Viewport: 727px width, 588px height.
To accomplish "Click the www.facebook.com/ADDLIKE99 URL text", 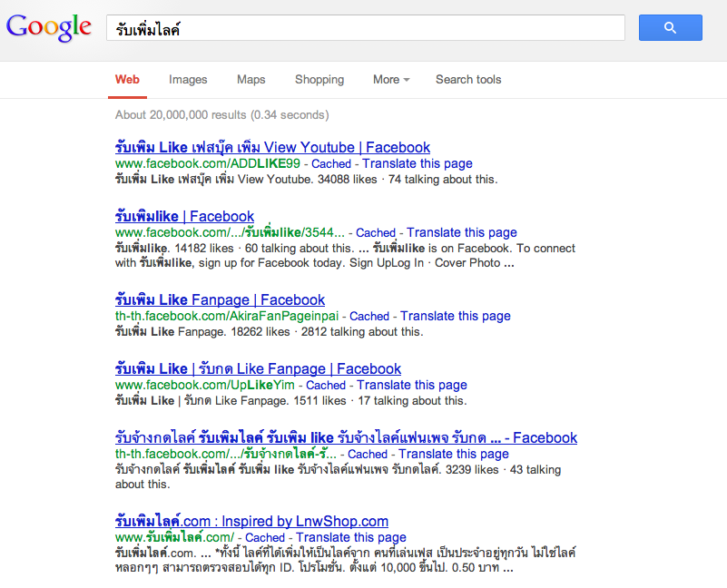I will 208,163.
